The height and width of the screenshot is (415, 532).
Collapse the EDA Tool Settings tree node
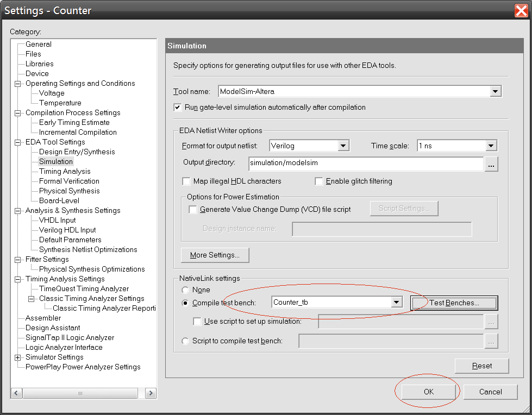click(x=17, y=142)
